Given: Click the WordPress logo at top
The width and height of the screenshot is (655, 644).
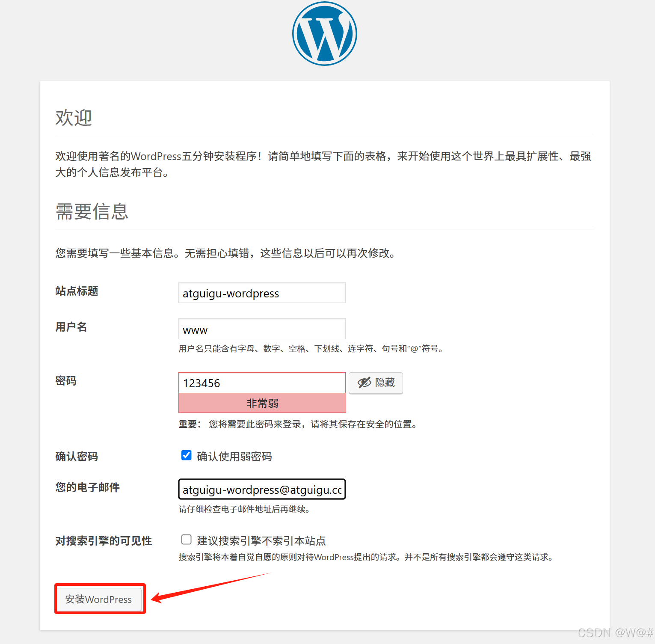Looking at the screenshot, I should (325, 33).
